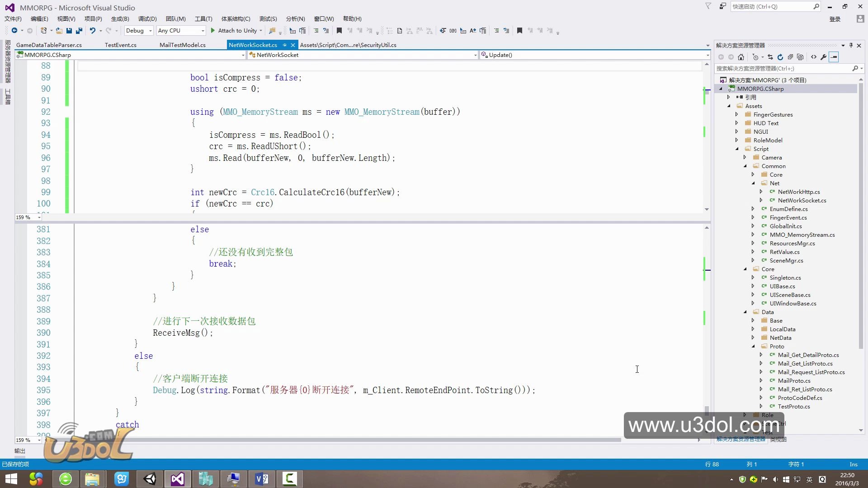Open the Debug configuration dropdown
This screenshot has height=488, width=868.
[x=151, y=30]
